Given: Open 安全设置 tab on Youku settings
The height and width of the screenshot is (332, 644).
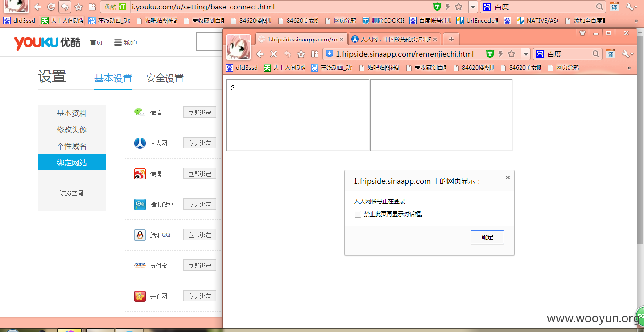Looking at the screenshot, I should pos(165,79).
